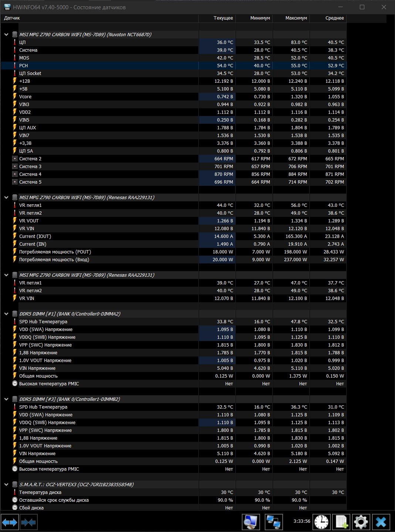Click the collapse layout arrows button
This screenshot has height=532, width=395.
tap(28, 522)
